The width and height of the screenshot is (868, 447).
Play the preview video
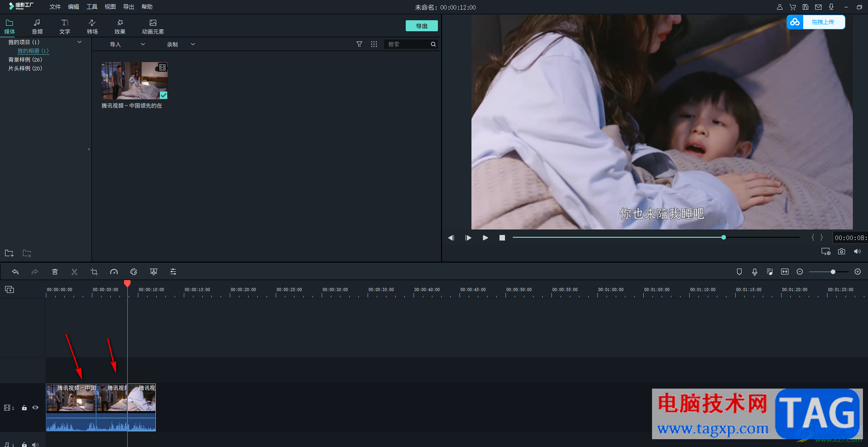(485, 238)
